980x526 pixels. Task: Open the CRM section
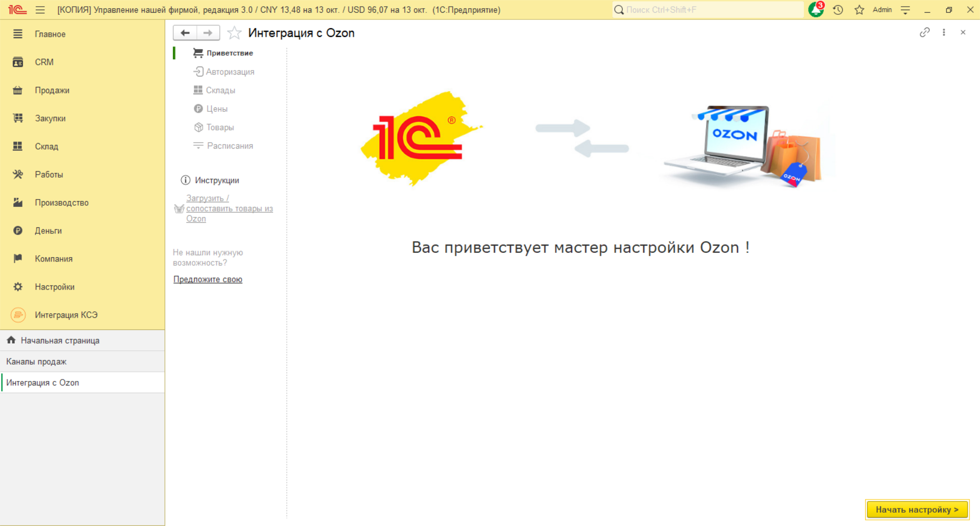click(82, 62)
